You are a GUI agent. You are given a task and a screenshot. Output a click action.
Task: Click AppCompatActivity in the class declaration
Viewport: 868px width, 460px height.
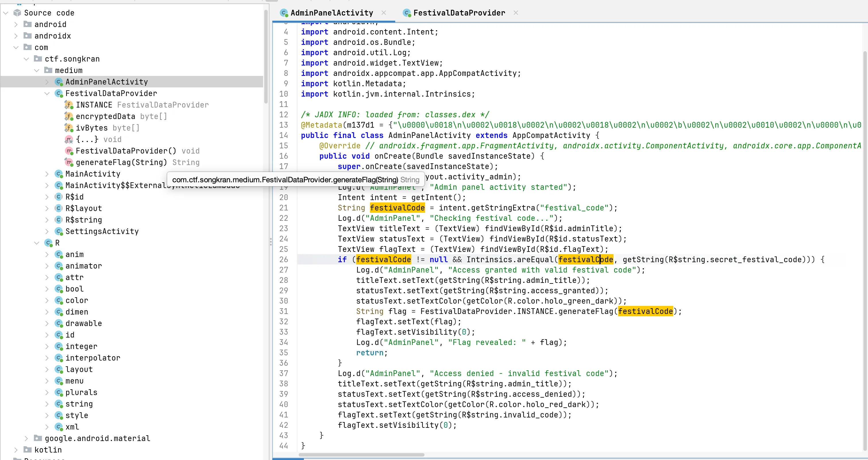(551, 136)
